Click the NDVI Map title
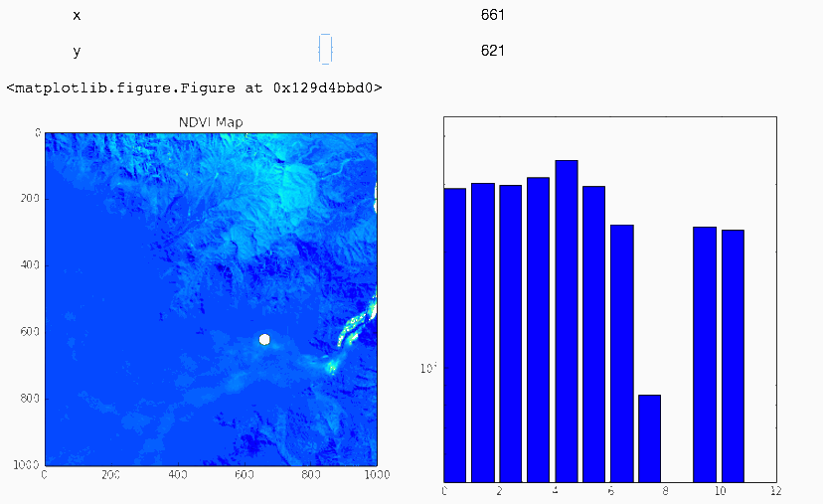Viewport: 823px width, 504px height. [211, 122]
